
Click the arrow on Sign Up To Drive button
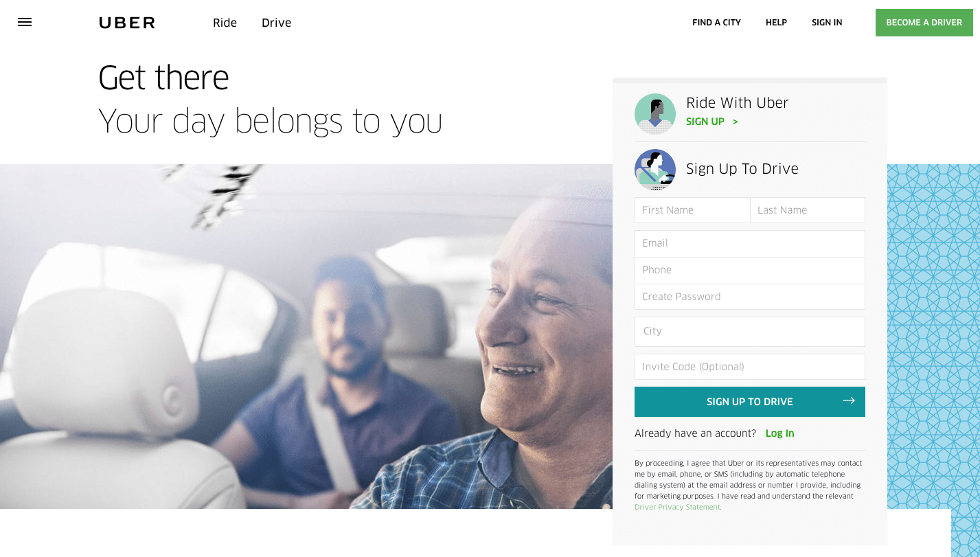(849, 401)
